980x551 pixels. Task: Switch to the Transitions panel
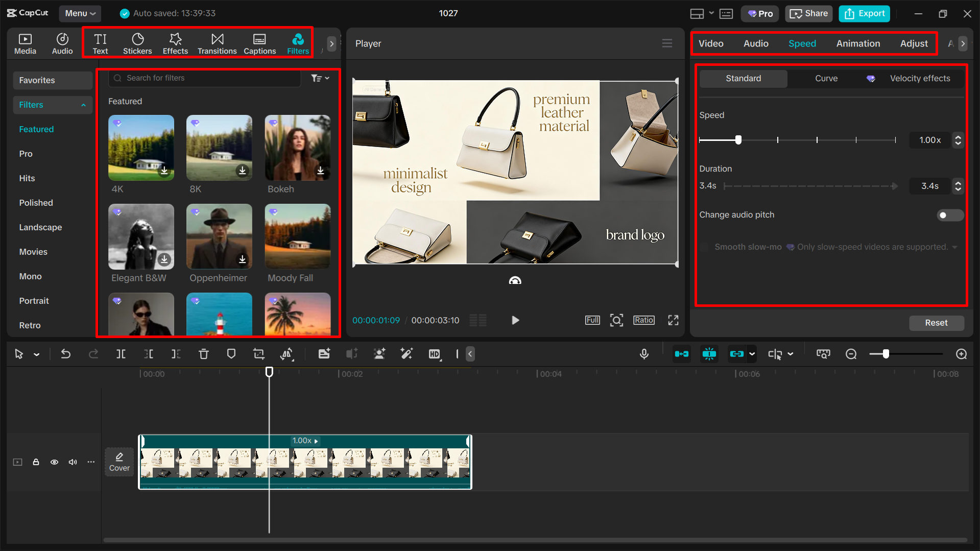point(217,43)
